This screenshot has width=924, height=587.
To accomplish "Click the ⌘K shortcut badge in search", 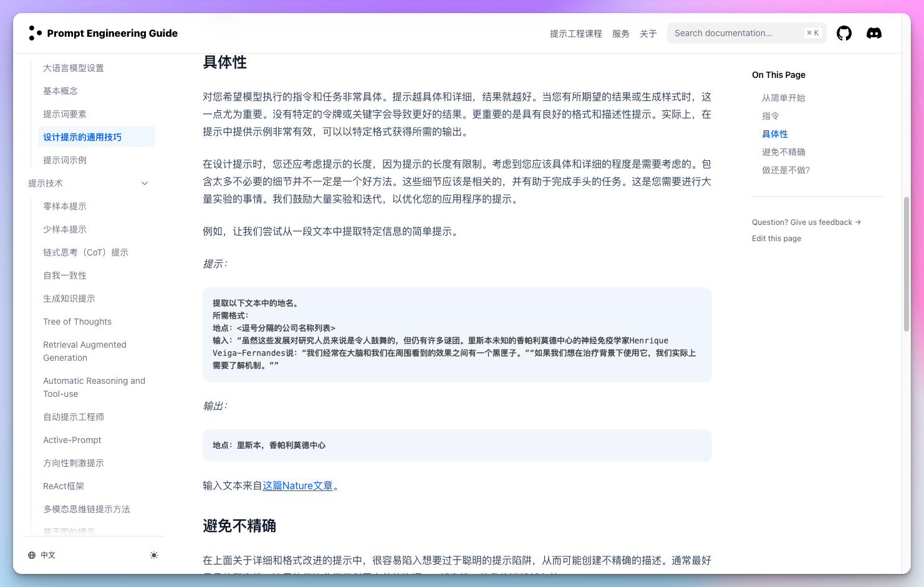I will [x=812, y=32].
